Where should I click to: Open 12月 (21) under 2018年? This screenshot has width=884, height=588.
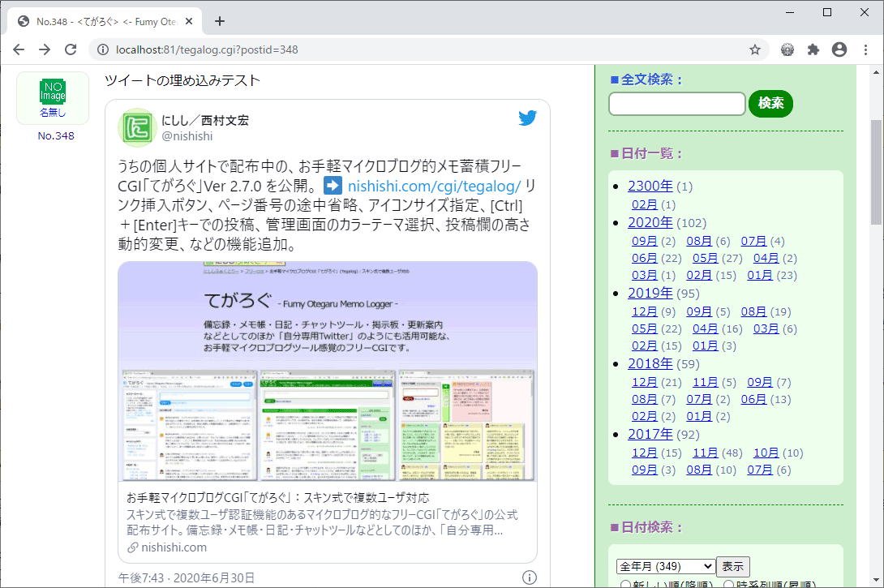[x=645, y=382]
